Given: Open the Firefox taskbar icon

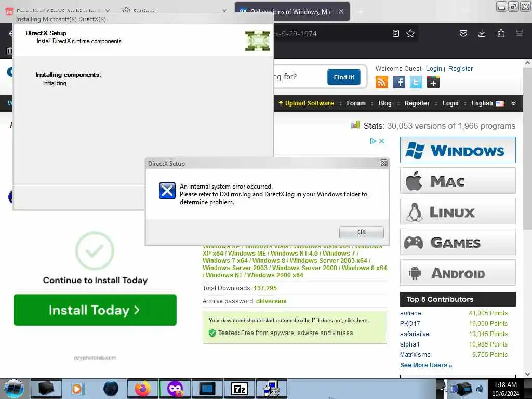Looking at the screenshot, I should 142,389.
